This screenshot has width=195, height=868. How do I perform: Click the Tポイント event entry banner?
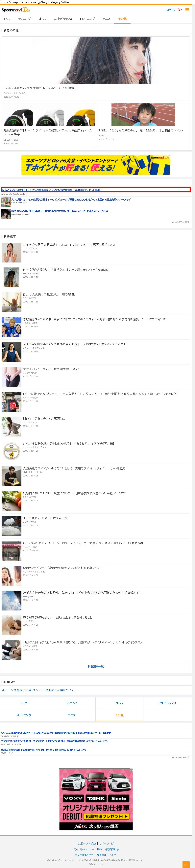96,165
